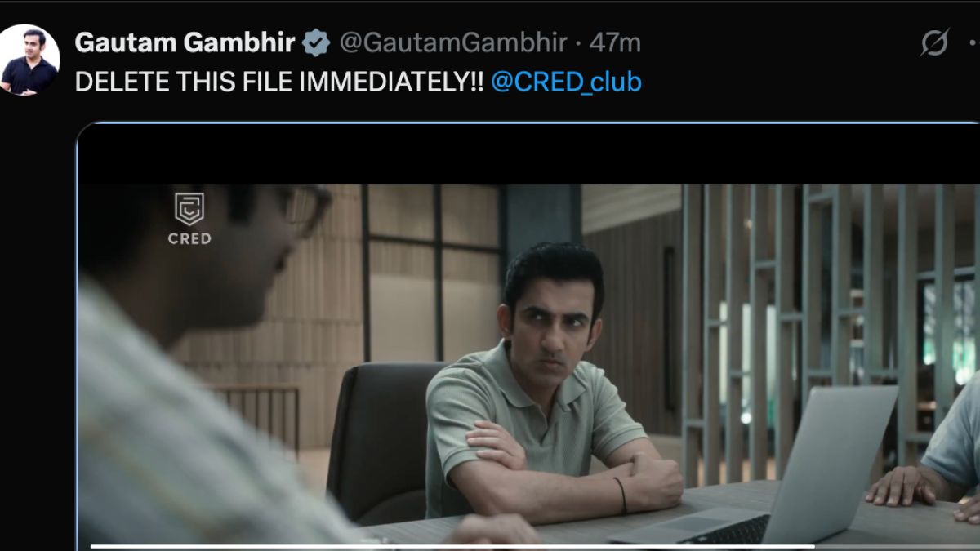
Task: Click the CRED wordmark under the shield
Action: [x=189, y=238]
